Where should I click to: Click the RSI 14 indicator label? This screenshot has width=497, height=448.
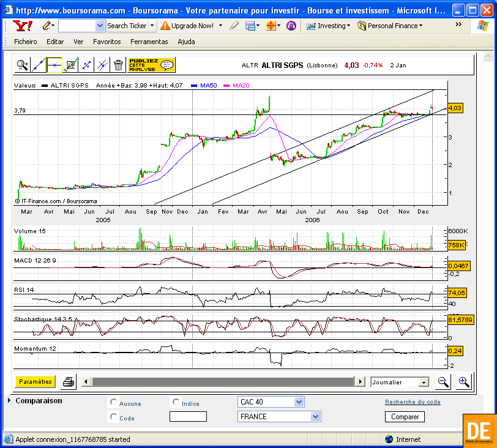point(24,289)
